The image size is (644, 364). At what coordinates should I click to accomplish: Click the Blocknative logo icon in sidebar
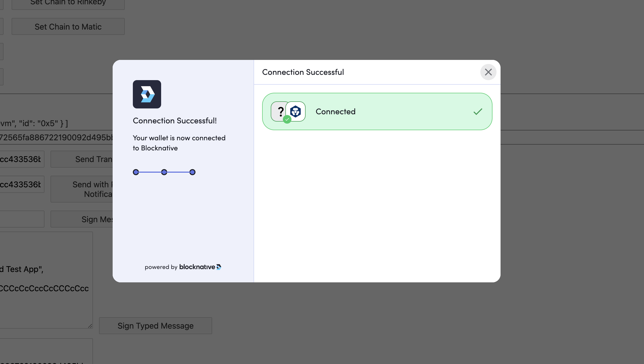(x=147, y=94)
